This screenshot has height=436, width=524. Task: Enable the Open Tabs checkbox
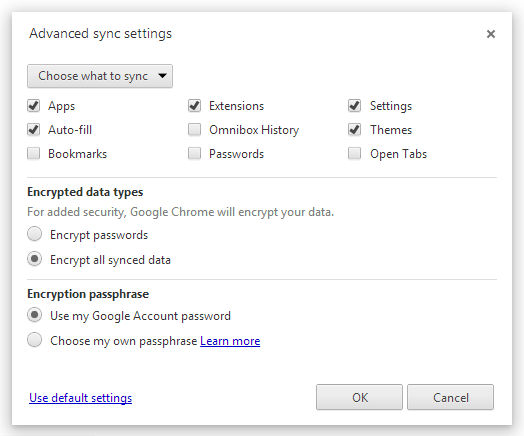point(355,154)
